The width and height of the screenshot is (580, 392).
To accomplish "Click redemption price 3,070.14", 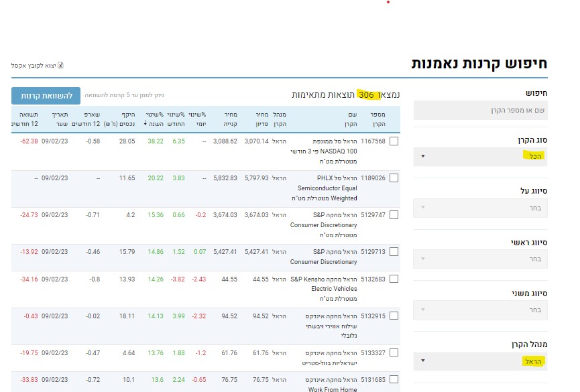I will [256, 141].
